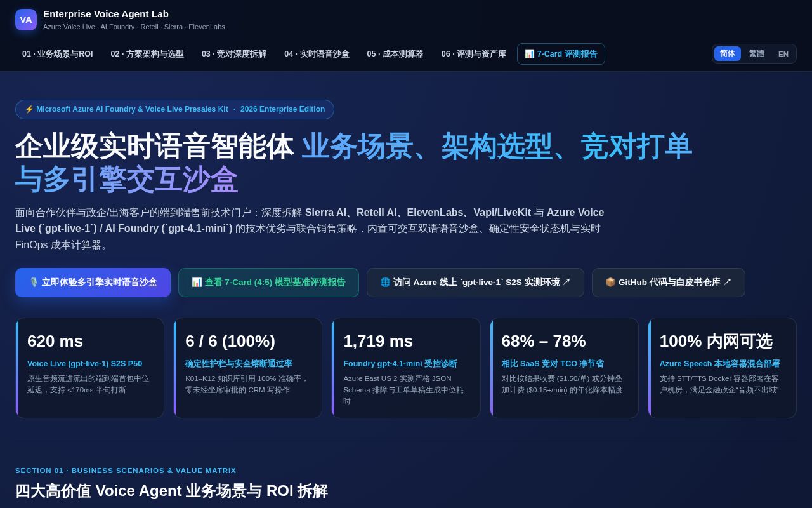This screenshot has width=812, height=508.
Task: Click the VA logo icon
Action: coord(26,20)
